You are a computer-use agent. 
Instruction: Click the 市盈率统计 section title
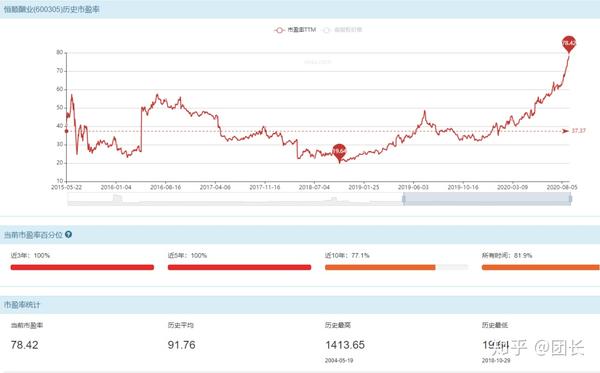pyautogui.click(x=22, y=305)
